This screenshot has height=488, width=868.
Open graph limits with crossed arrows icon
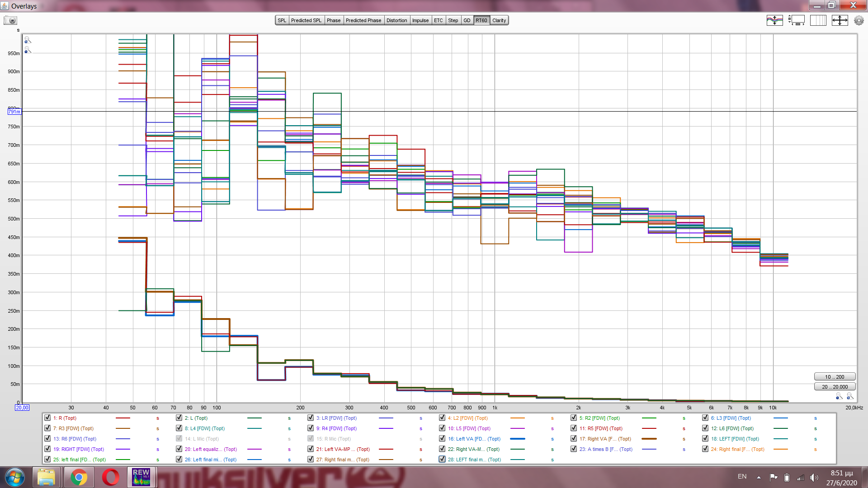(x=840, y=20)
